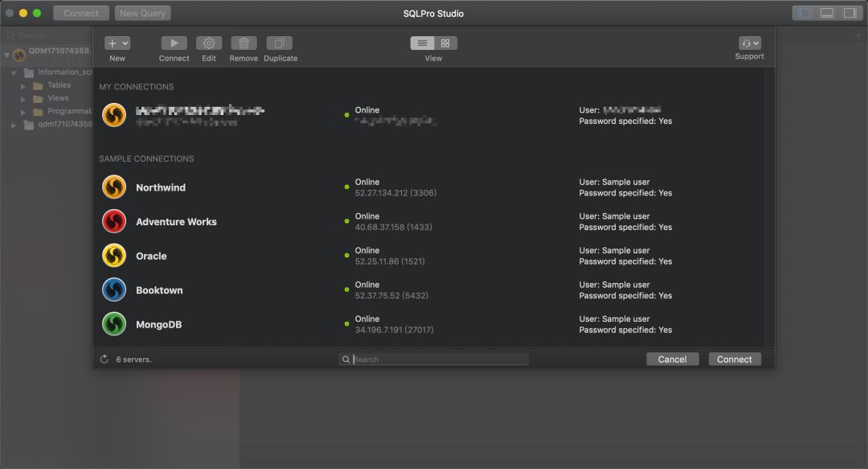The width and height of the screenshot is (868, 469).
Task: Switch to list view mode
Action: click(423, 43)
